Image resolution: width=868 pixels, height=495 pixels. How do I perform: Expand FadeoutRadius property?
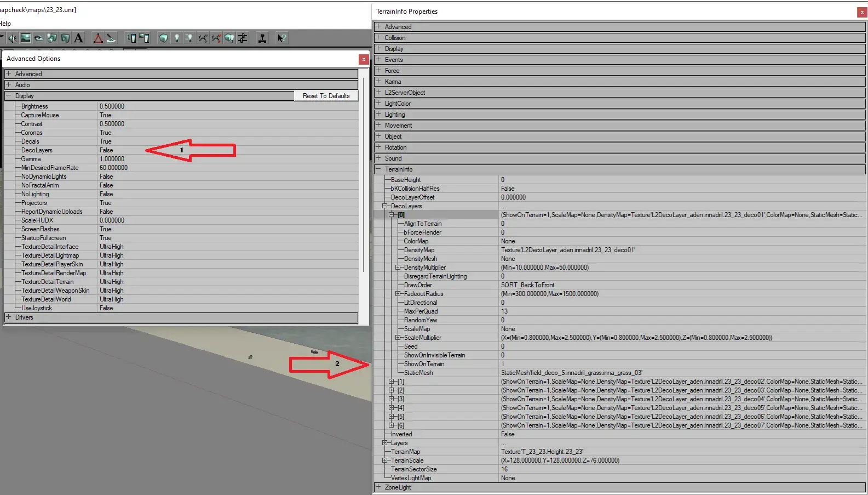(398, 294)
